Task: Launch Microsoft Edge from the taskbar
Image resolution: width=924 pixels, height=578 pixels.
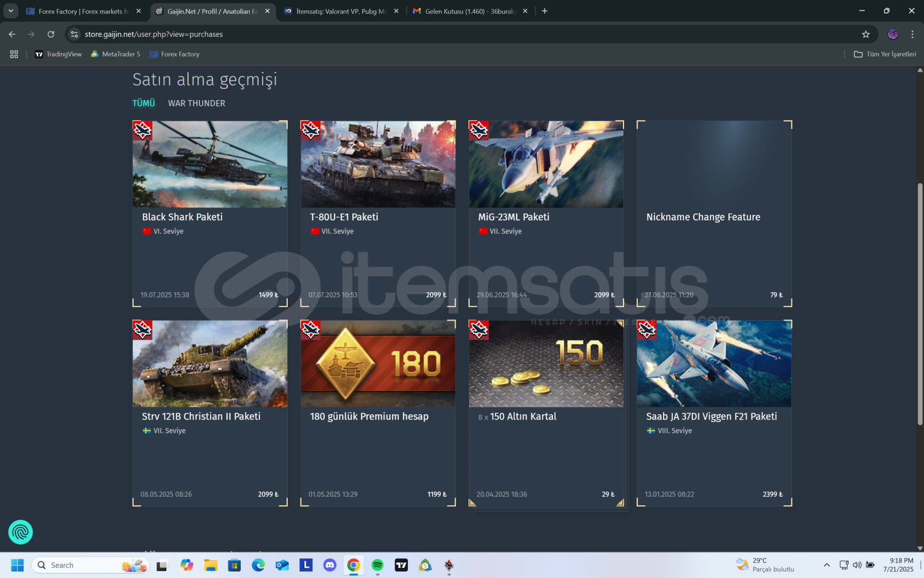Action: coord(258,565)
